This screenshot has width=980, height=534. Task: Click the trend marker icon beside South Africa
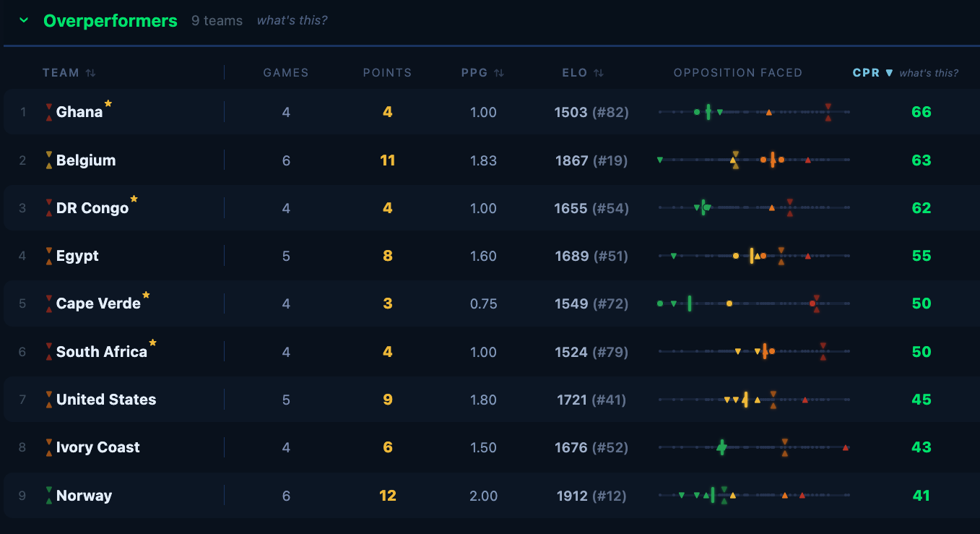point(49,352)
